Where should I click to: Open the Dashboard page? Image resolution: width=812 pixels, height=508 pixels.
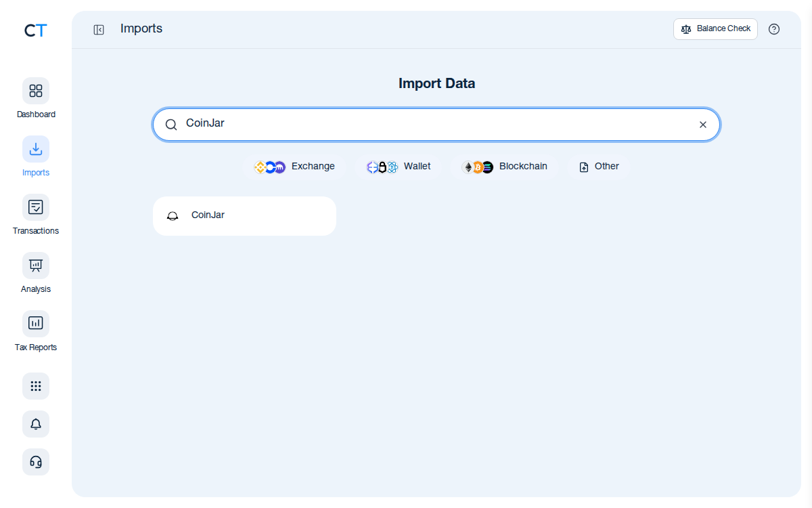tap(36, 98)
